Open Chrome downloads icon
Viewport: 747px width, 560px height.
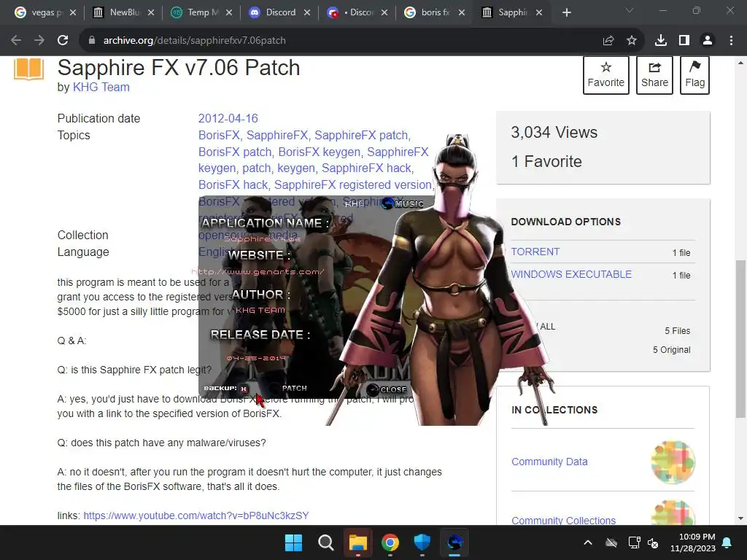point(661,41)
